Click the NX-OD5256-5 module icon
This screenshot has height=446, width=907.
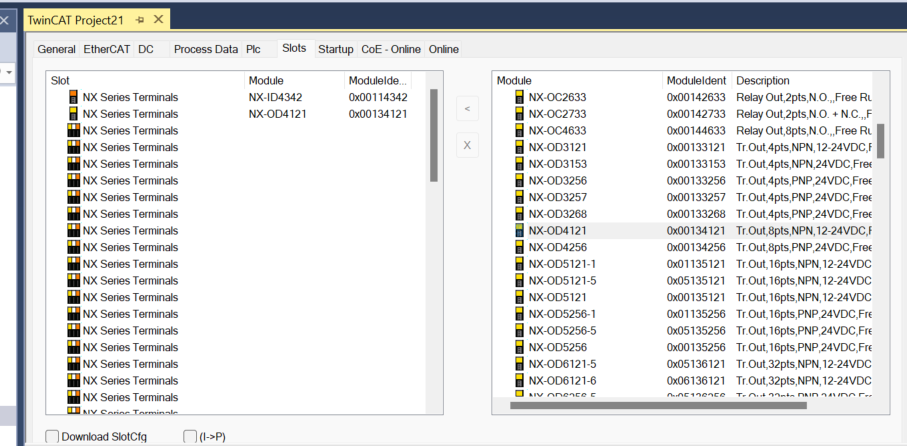pos(519,330)
